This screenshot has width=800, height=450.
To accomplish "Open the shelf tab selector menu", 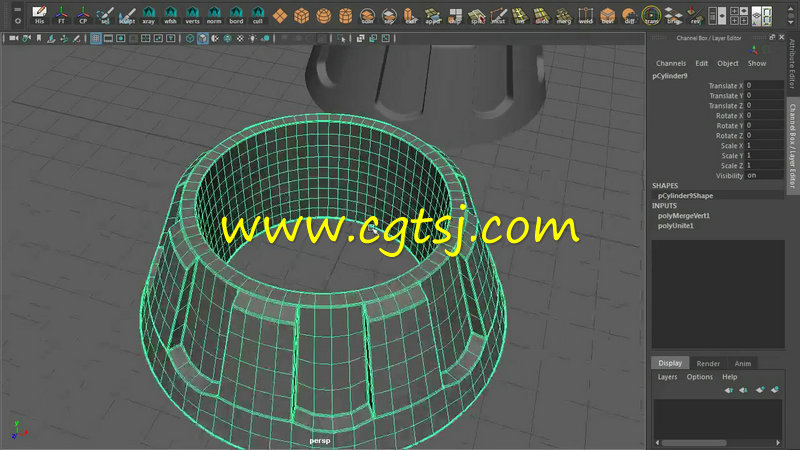I will tap(18, 9).
